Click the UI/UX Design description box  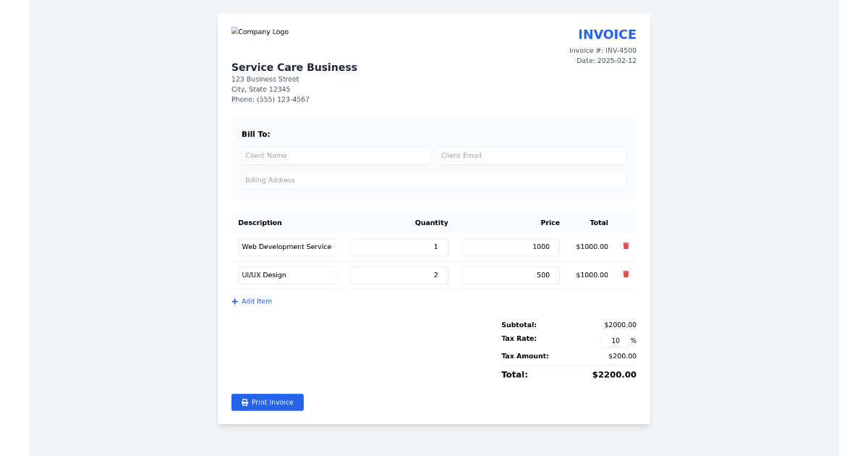(286, 274)
